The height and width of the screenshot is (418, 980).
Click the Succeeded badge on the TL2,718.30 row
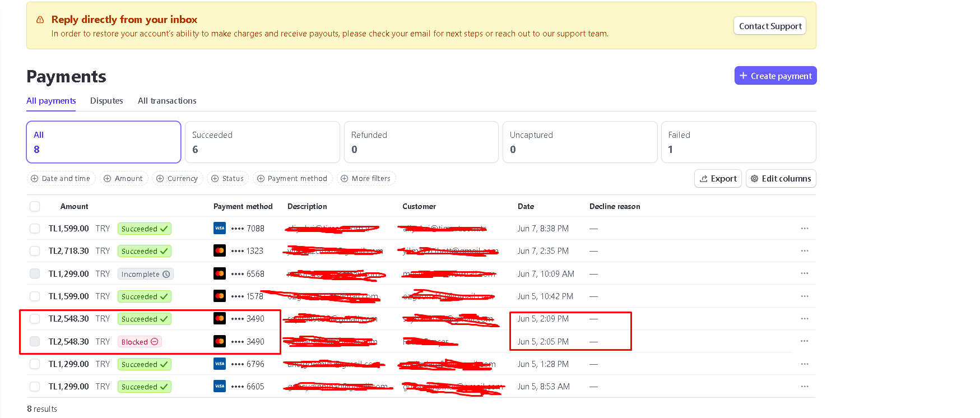tap(145, 251)
